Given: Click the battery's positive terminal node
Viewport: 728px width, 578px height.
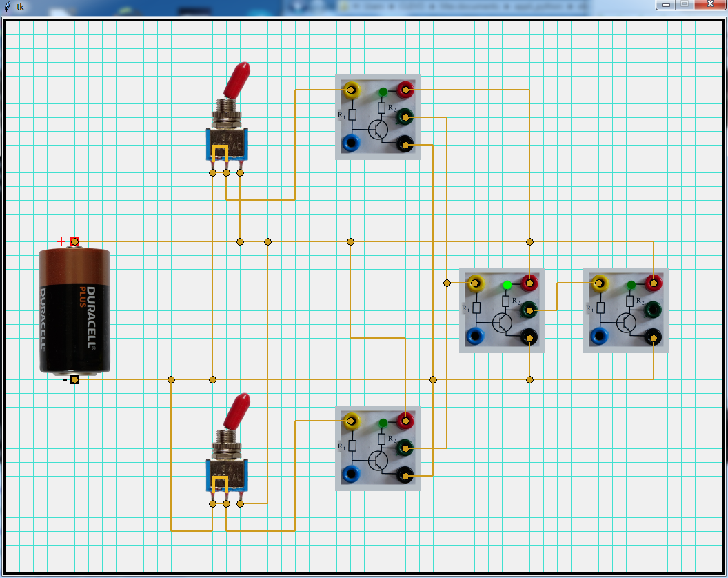Looking at the screenshot, I should pyautogui.click(x=74, y=241).
